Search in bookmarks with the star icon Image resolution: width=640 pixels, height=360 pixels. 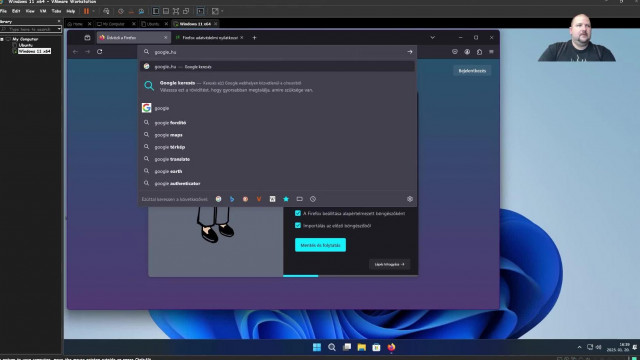286,199
